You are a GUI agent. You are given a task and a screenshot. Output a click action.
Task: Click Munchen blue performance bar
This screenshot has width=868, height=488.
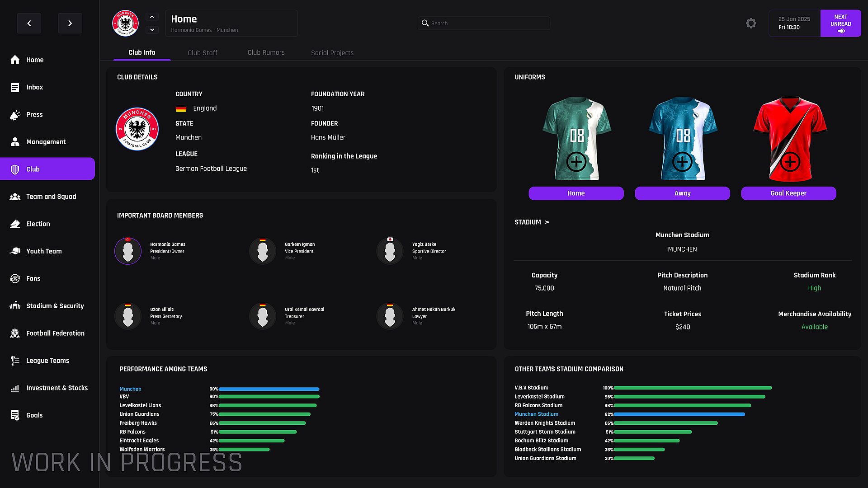269,389
